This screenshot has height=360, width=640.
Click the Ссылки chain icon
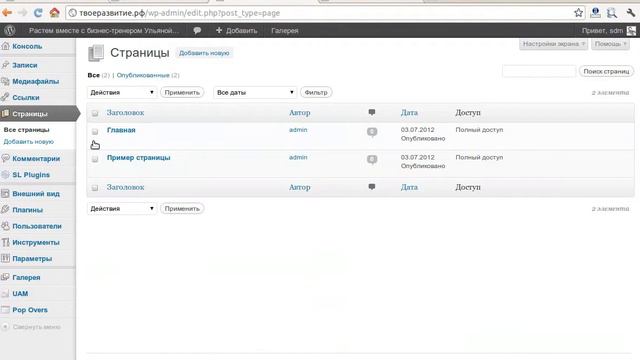pos(5,97)
